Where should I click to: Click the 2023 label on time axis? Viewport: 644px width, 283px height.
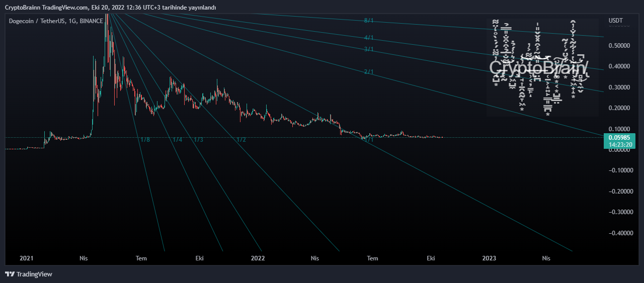click(489, 258)
